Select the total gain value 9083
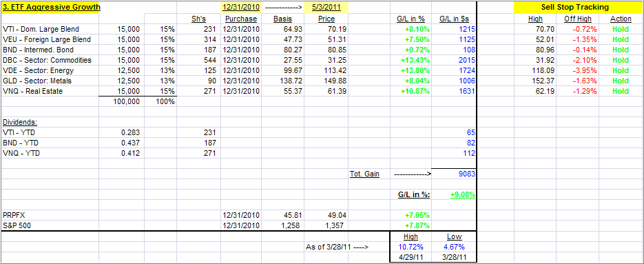644x264 pixels. click(x=454, y=174)
